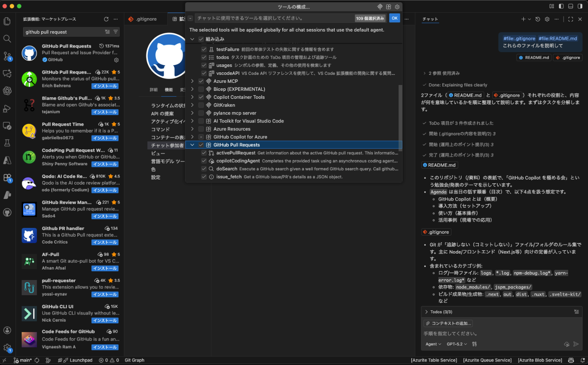Toggle the usages tool checkbox
Image resolution: width=588 pixels, height=365 pixels.
click(204, 65)
